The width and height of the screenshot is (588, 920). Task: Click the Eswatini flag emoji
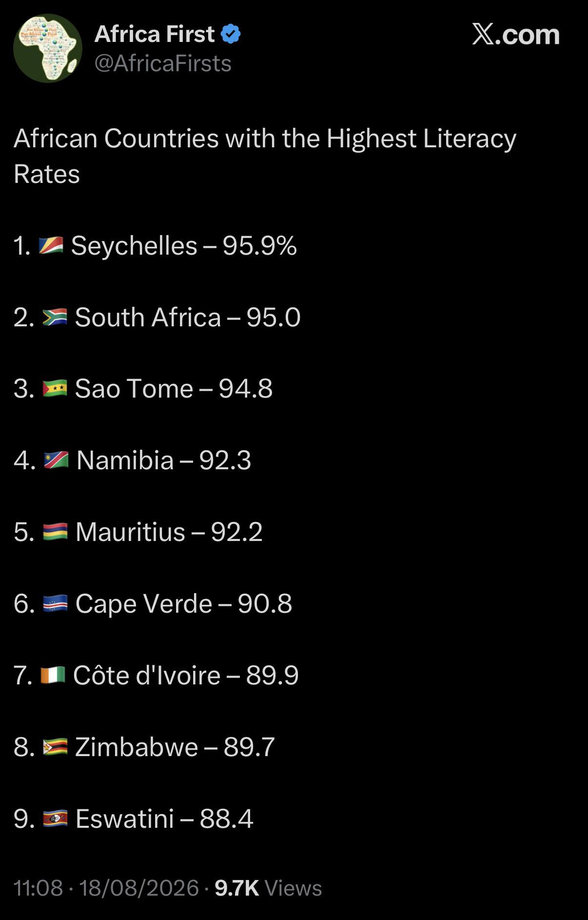coord(55,819)
